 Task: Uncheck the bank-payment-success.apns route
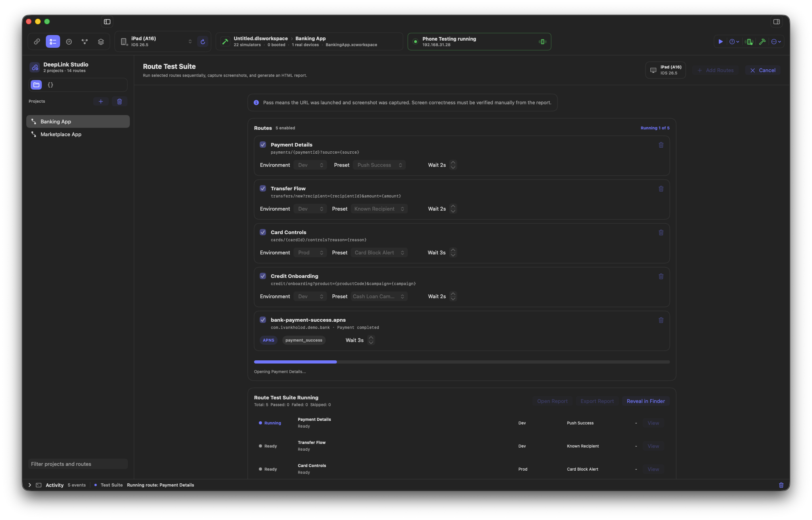coord(263,320)
